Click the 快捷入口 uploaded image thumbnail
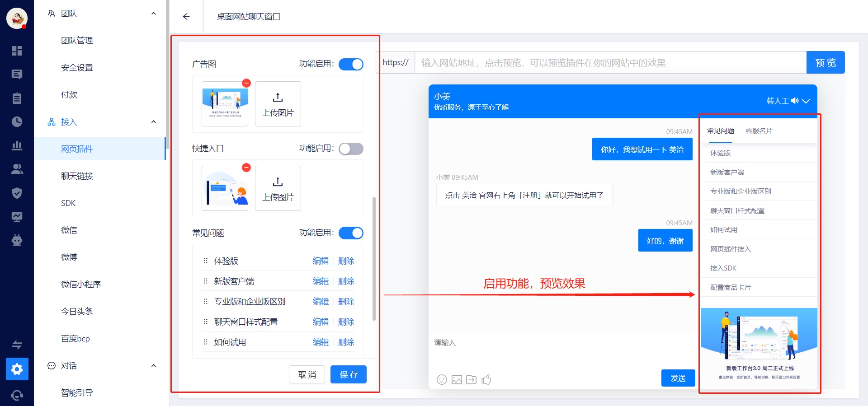 point(225,188)
